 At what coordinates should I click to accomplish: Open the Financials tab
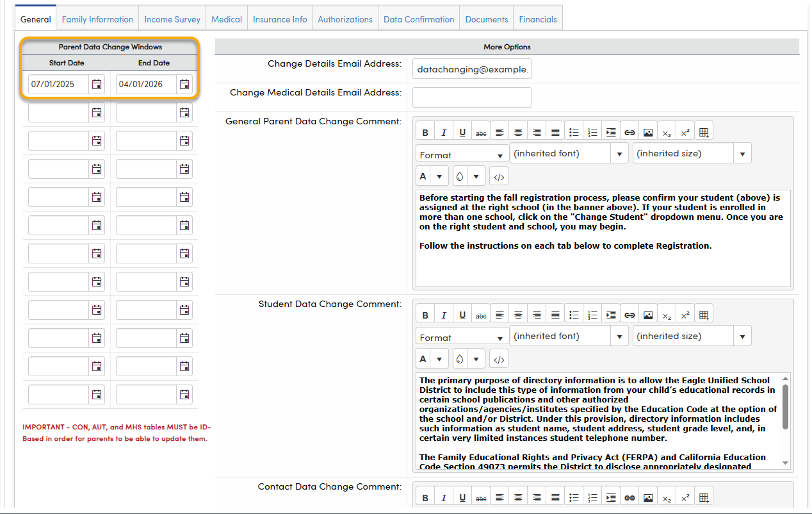point(538,19)
